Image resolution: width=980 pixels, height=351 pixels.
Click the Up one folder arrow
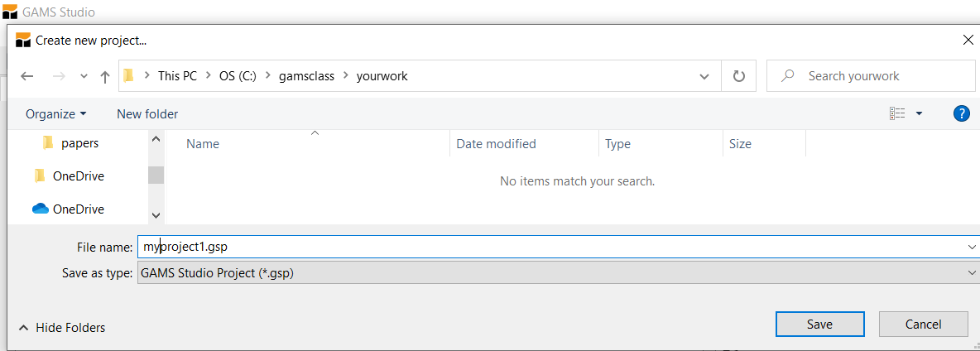coord(105,76)
